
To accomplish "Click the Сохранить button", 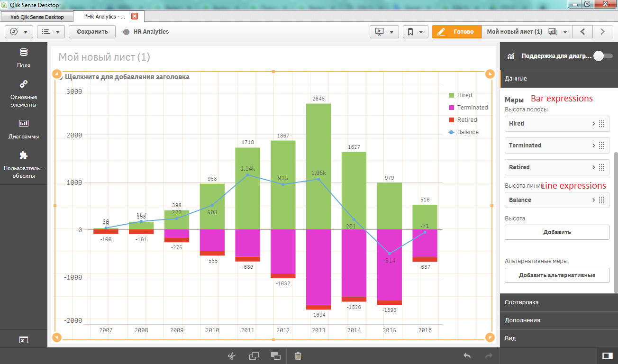I will [x=92, y=32].
